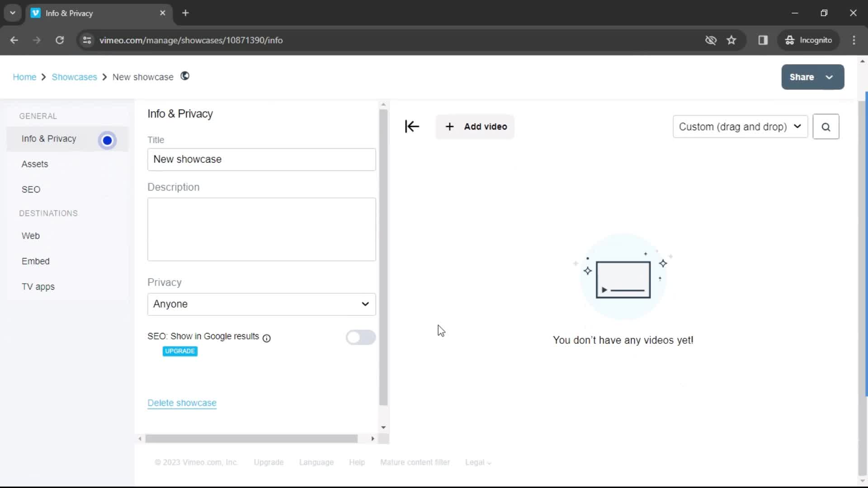Click the Delete showcase link
The height and width of the screenshot is (488, 868).
(x=182, y=403)
